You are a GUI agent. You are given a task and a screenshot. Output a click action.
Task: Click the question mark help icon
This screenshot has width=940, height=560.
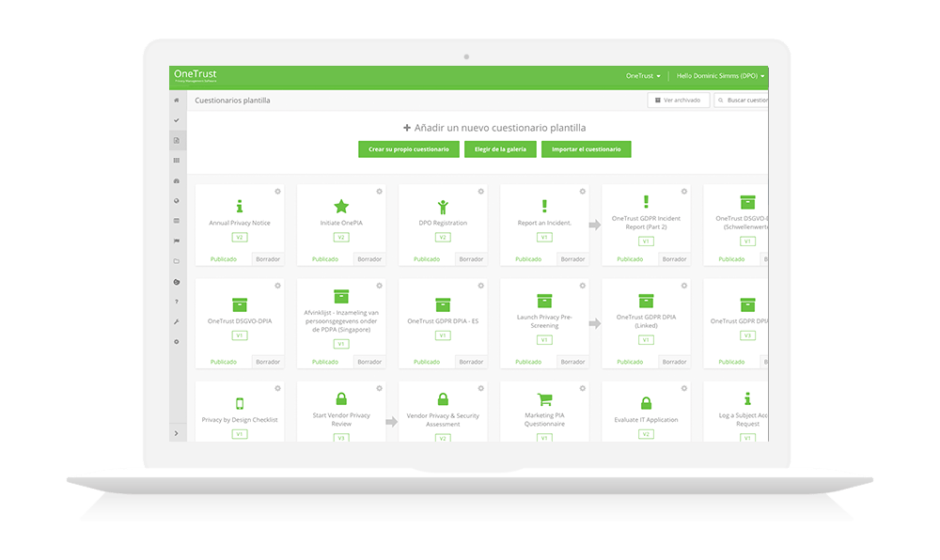coord(177,302)
